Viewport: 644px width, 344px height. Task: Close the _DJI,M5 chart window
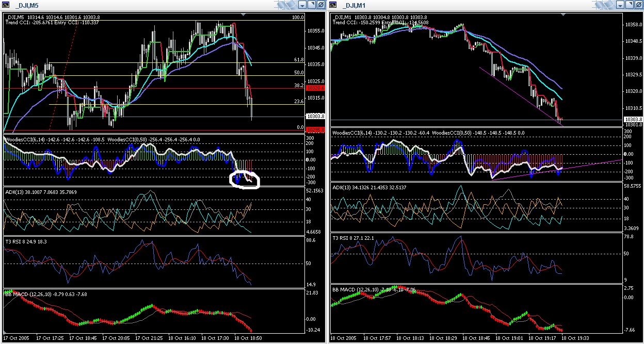tap(320, 5)
